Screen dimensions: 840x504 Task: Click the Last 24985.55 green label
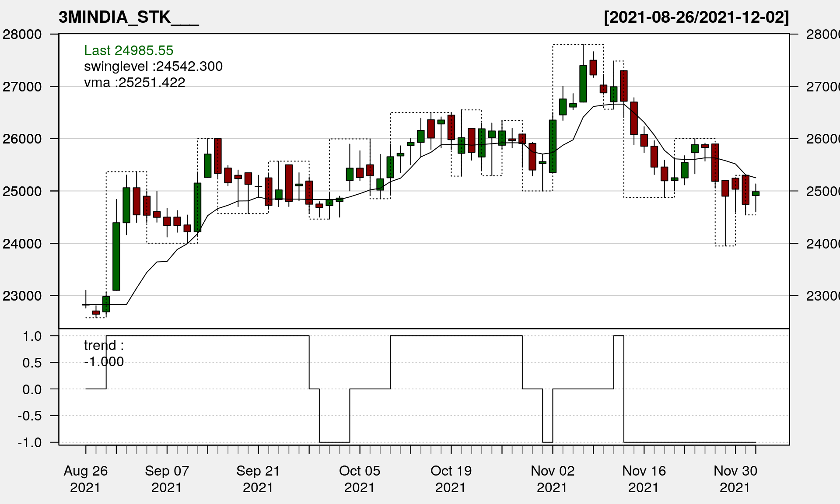[129, 50]
